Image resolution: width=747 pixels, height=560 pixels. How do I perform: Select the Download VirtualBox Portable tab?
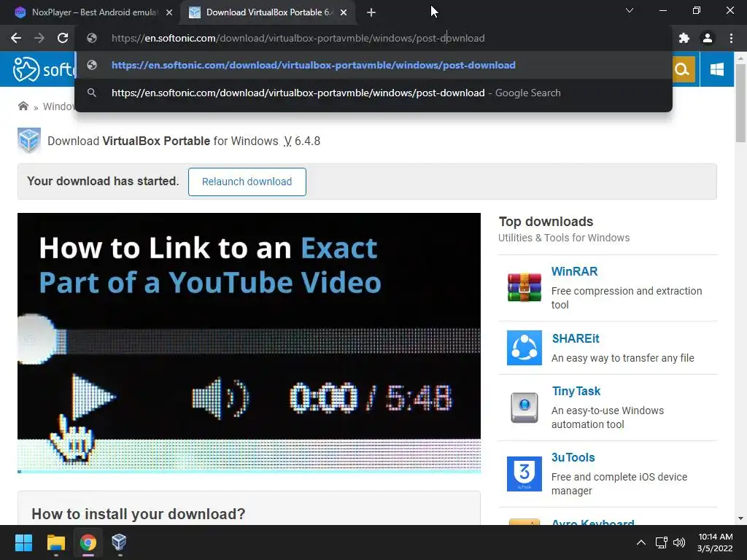(x=267, y=12)
